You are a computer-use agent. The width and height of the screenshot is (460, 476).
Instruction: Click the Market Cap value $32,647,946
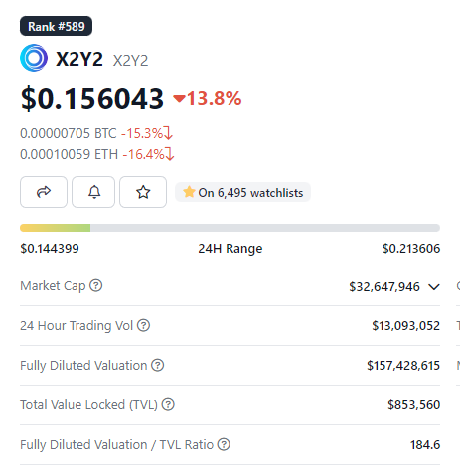coord(384,287)
